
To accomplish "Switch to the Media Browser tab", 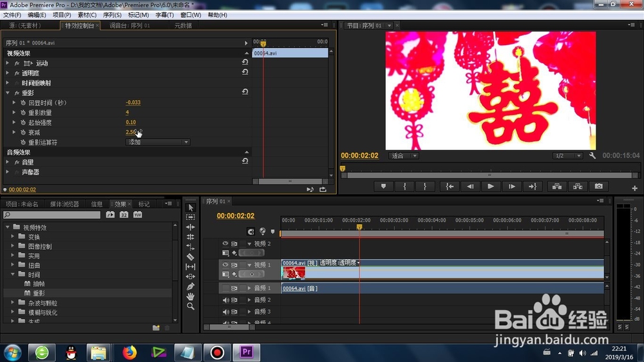I will [x=64, y=204].
